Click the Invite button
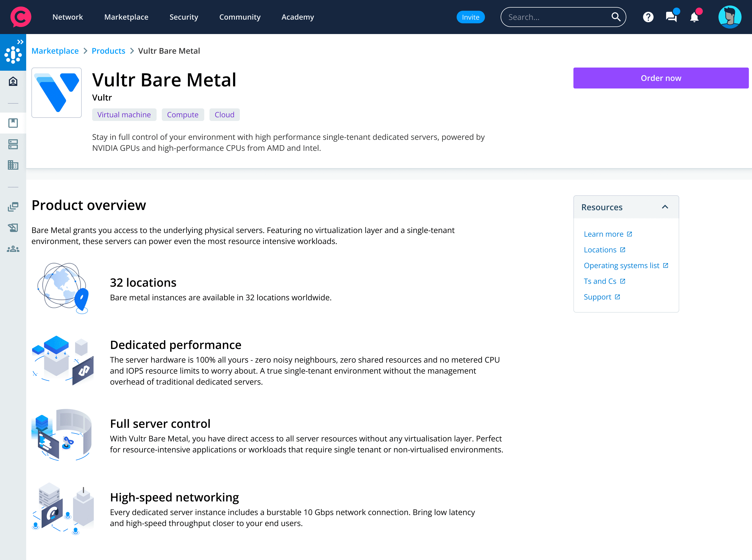752x560 pixels. 470,17
